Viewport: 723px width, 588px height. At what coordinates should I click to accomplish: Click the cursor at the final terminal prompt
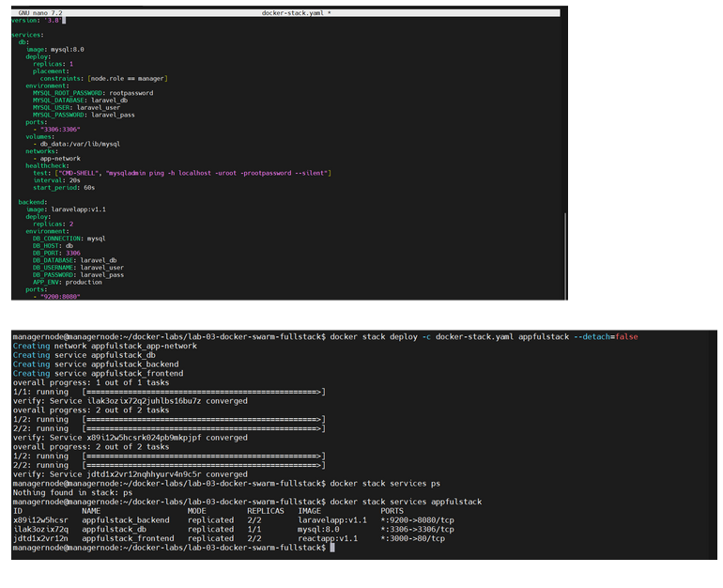[x=332, y=548]
